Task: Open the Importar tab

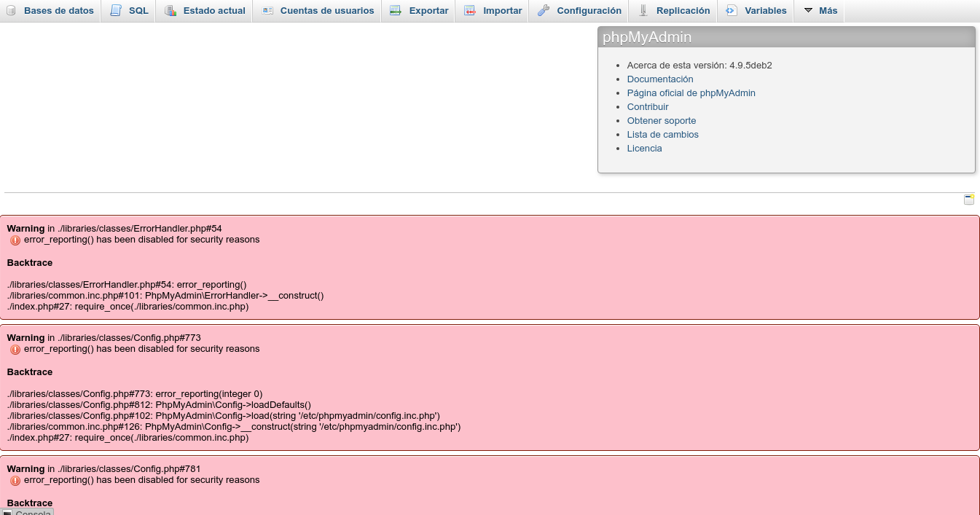Action: pyautogui.click(x=493, y=11)
